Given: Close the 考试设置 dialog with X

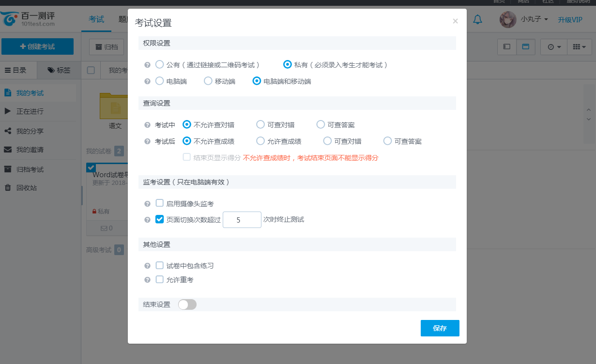Looking at the screenshot, I should click(x=455, y=21).
